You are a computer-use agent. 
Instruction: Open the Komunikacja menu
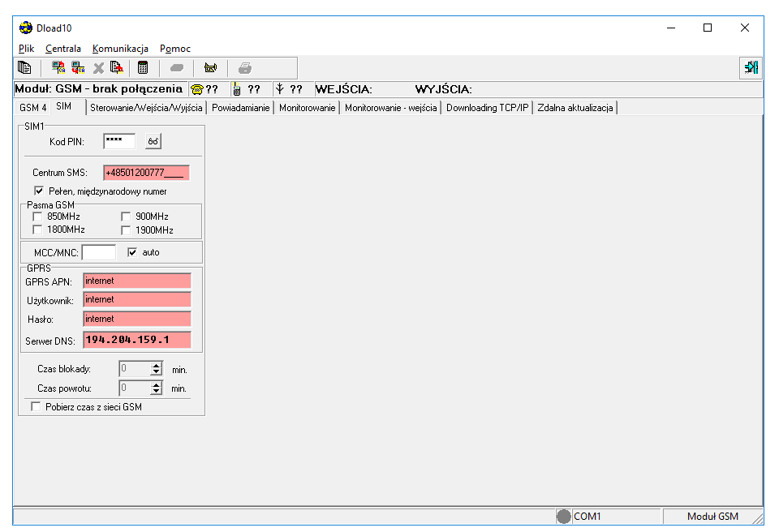(x=120, y=49)
